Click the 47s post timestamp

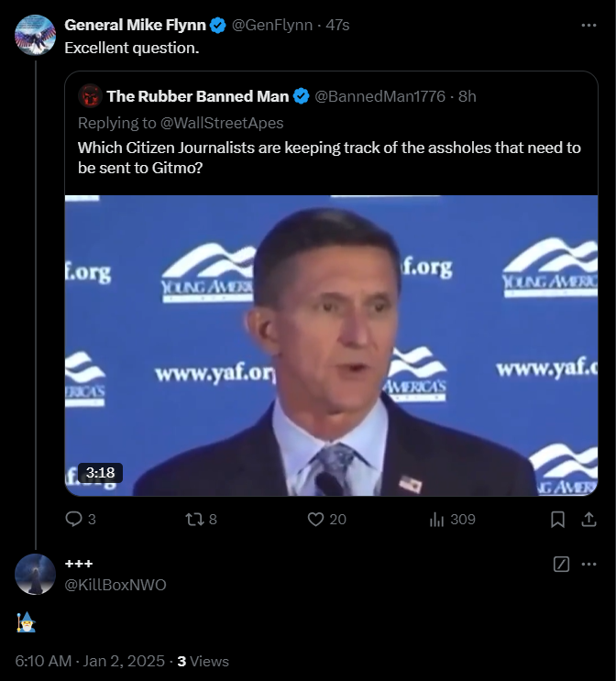[x=337, y=25]
